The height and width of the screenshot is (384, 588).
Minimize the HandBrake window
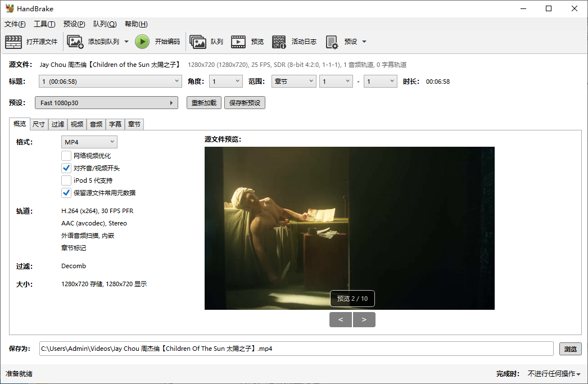pos(523,8)
